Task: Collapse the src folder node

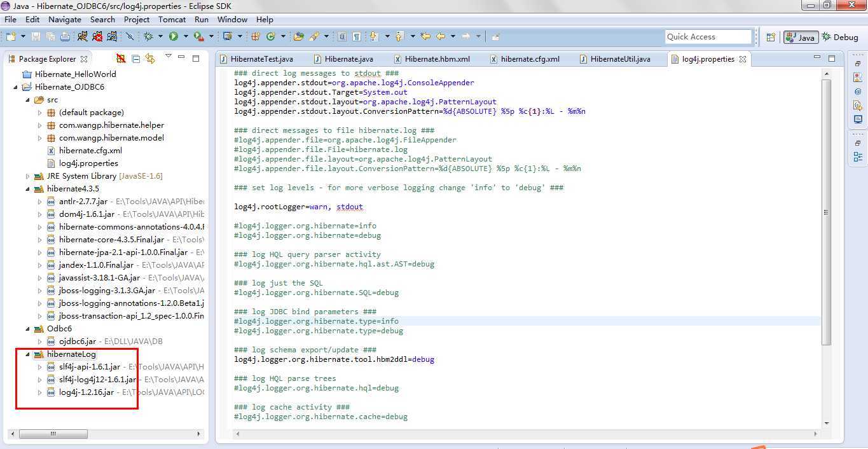Action: [27, 100]
